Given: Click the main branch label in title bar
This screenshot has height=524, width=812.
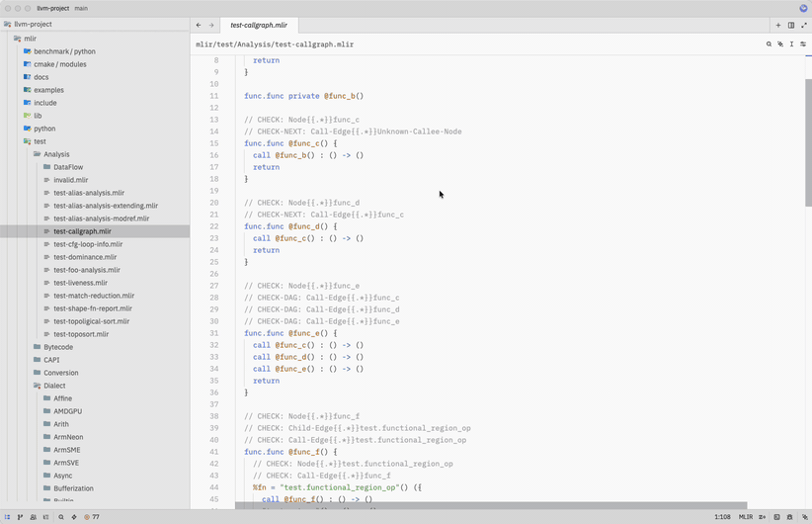Looking at the screenshot, I should coord(81,8).
